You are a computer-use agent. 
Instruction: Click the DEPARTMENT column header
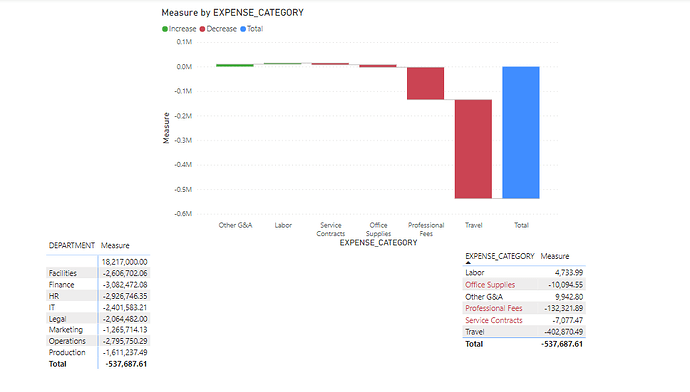[x=72, y=245]
